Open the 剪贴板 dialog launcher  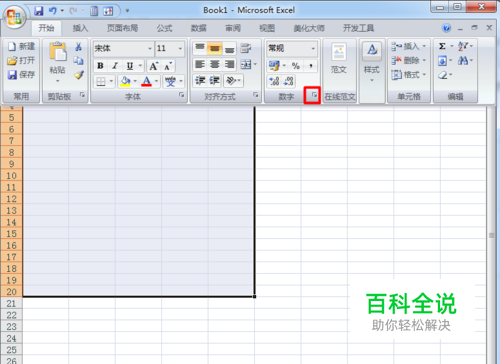(82, 95)
